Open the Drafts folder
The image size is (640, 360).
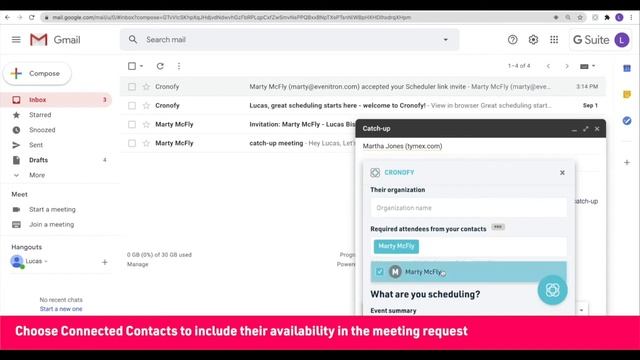(38, 160)
